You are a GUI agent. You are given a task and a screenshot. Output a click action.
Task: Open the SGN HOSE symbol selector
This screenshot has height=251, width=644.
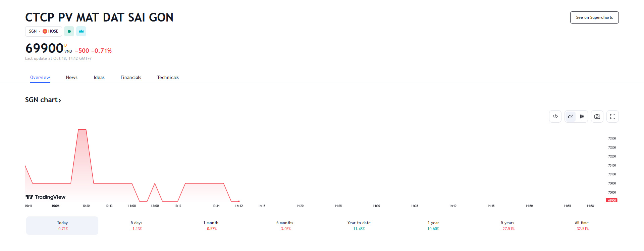43,31
